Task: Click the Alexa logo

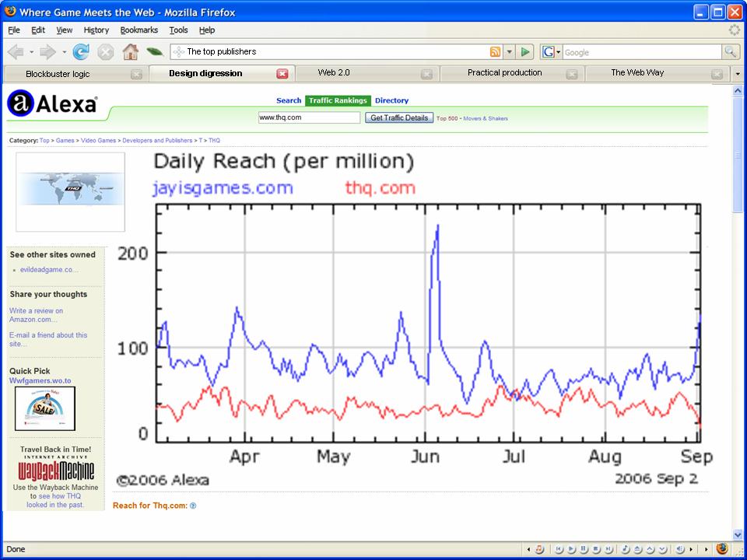Action: tap(52, 103)
